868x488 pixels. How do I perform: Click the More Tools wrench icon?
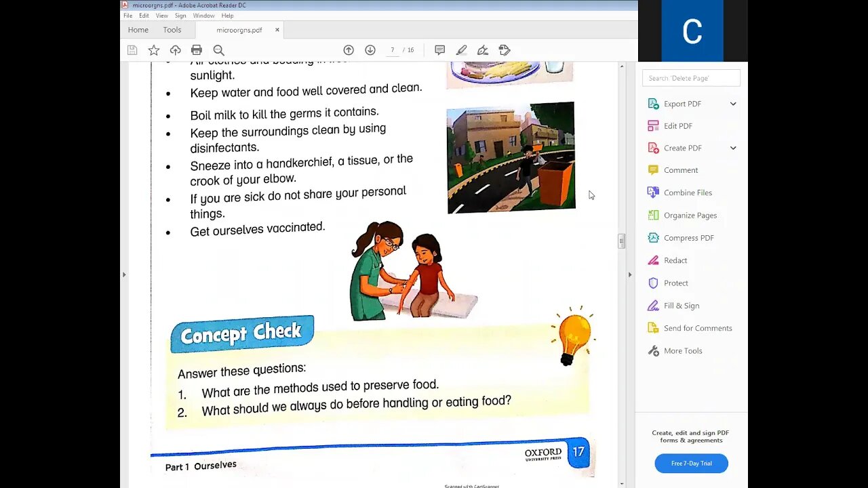point(653,350)
